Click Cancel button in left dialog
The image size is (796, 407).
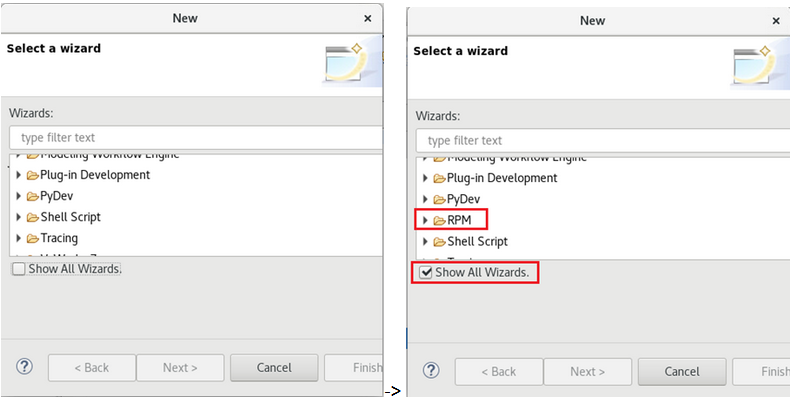click(274, 367)
